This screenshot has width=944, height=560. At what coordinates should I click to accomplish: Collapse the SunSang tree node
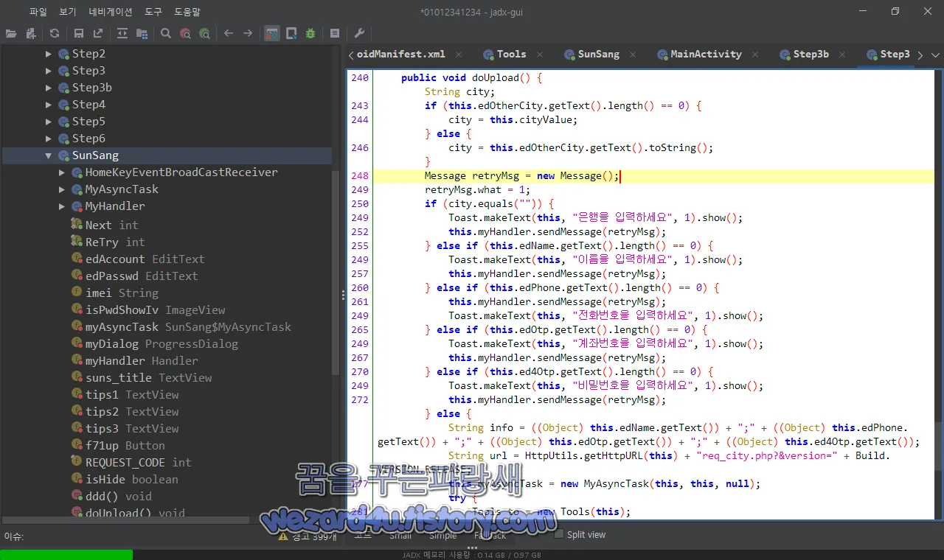tap(49, 155)
